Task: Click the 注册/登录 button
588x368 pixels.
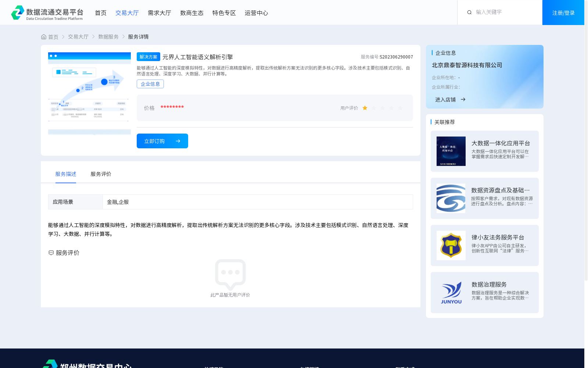Action: (563, 13)
